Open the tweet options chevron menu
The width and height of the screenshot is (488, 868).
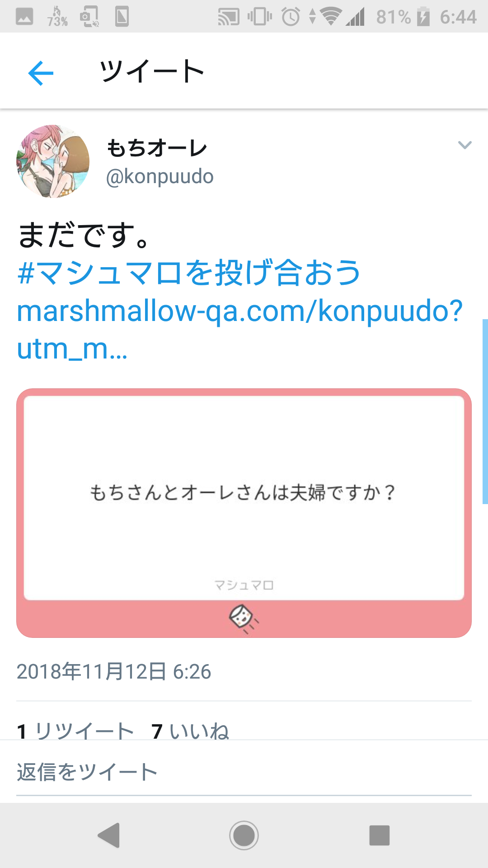465,145
